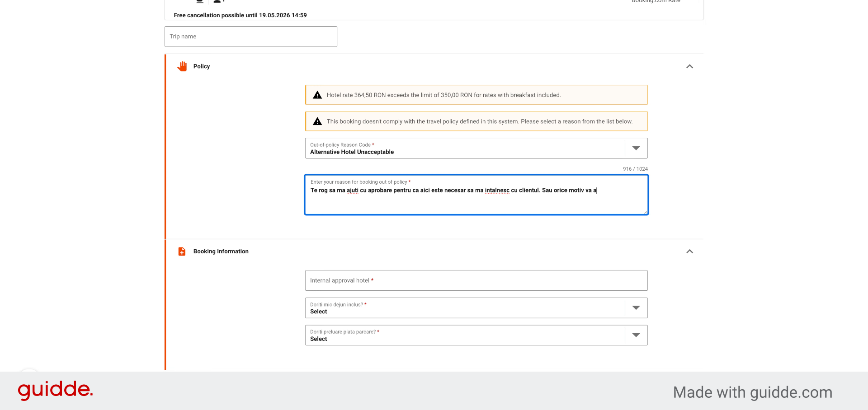Click the guidde logo

coord(55,390)
